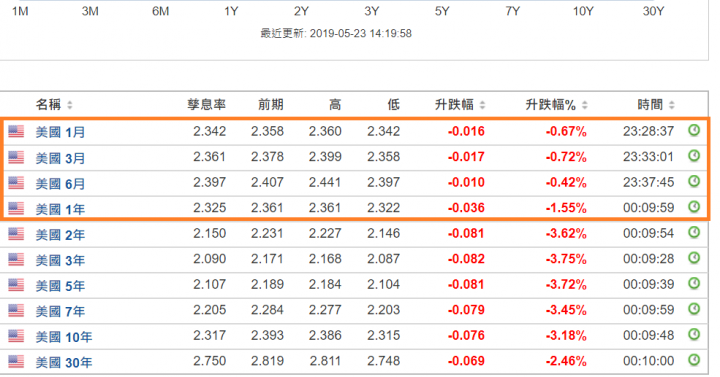
Task: Open the 美國 1月 bond link
Action: (x=60, y=132)
